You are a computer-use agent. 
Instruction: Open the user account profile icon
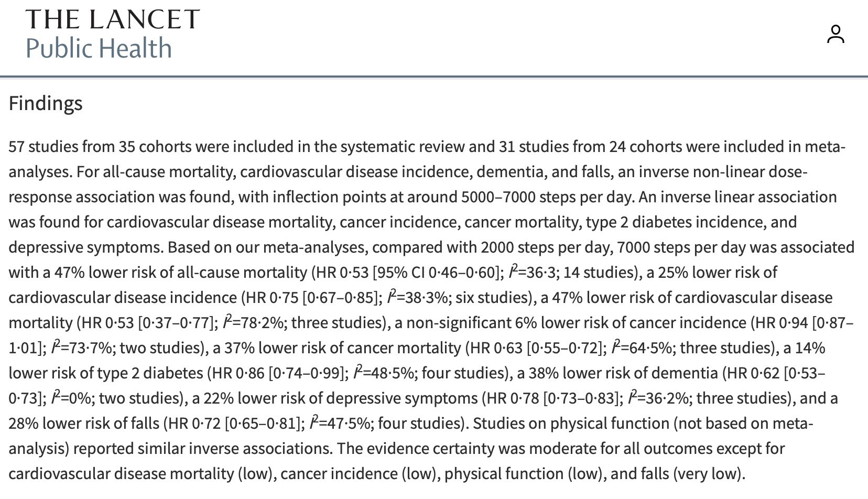tap(836, 34)
